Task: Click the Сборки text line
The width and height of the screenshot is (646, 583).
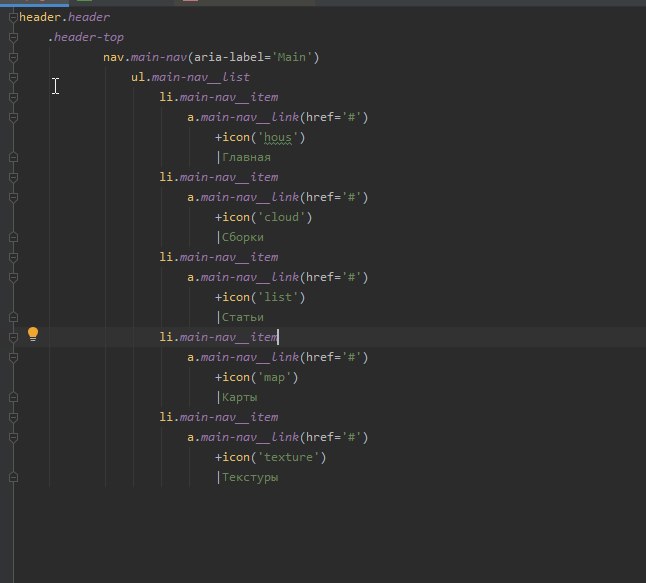Action: coord(241,237)
